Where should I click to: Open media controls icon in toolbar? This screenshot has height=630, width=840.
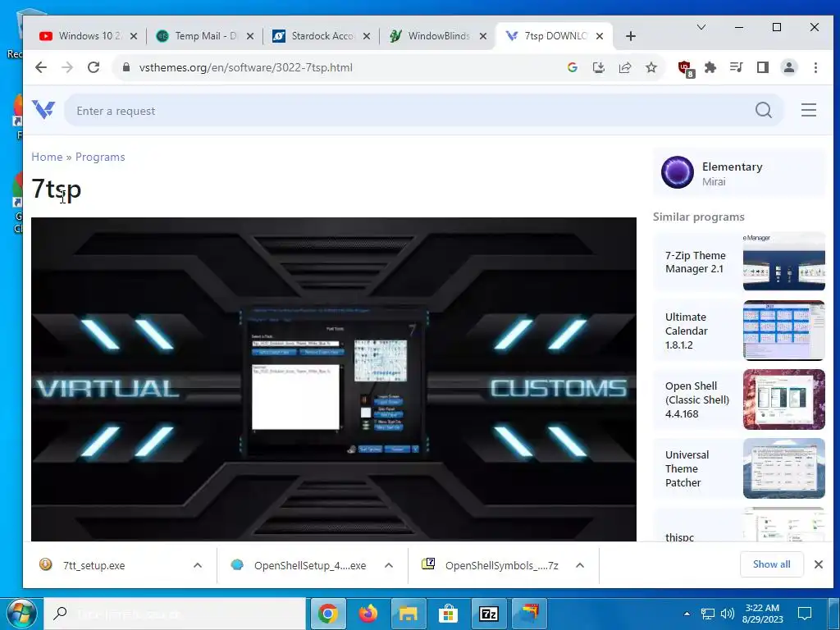(737, 67)
